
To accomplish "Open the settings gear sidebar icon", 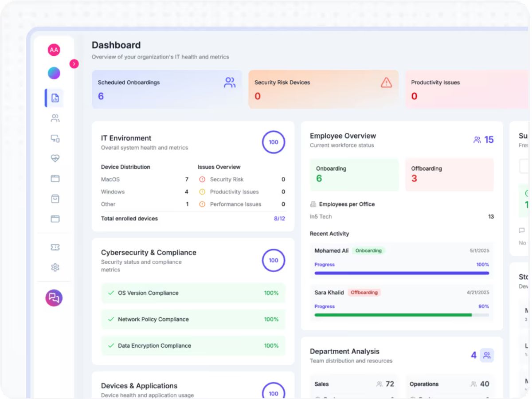I will point(55,267).
